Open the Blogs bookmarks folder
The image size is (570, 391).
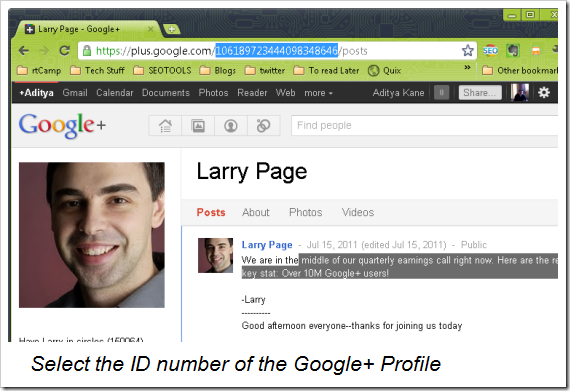pyautogui.click(x=218, y=70)
